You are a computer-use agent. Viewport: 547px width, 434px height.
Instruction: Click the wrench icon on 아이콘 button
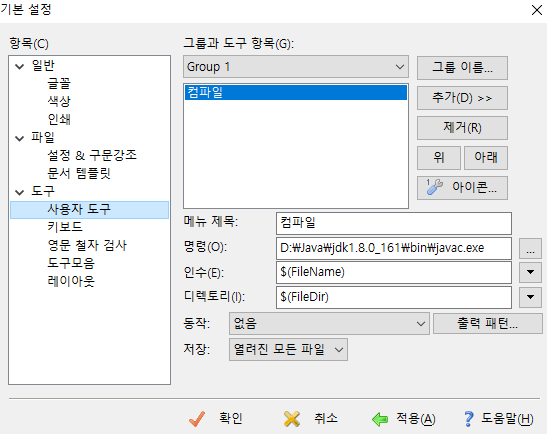pyautogui.click(x=434, y=187)
